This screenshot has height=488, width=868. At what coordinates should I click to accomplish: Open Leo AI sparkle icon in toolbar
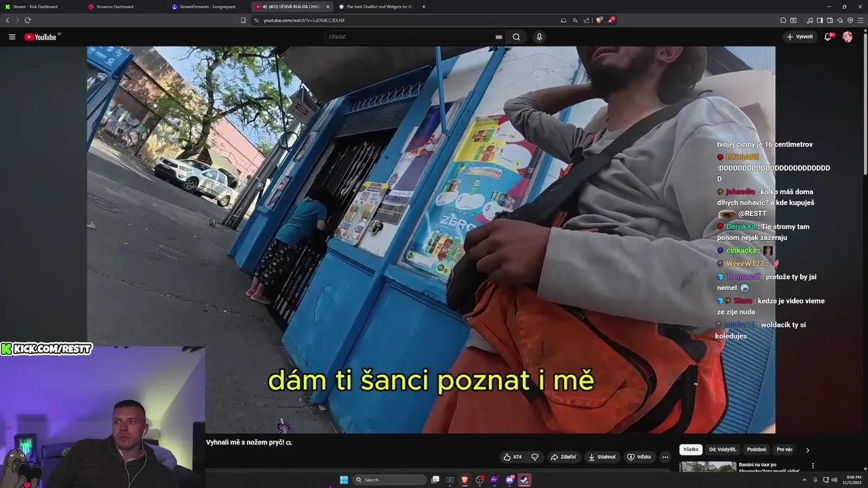pyautogui.click(x=840, y=20)
